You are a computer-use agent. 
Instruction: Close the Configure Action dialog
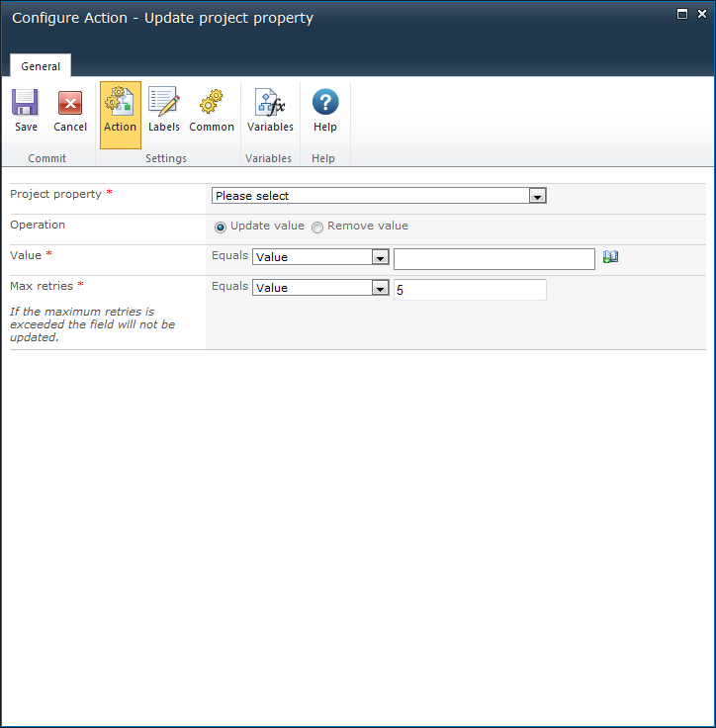pyautogui.click(x=700, y=14)
